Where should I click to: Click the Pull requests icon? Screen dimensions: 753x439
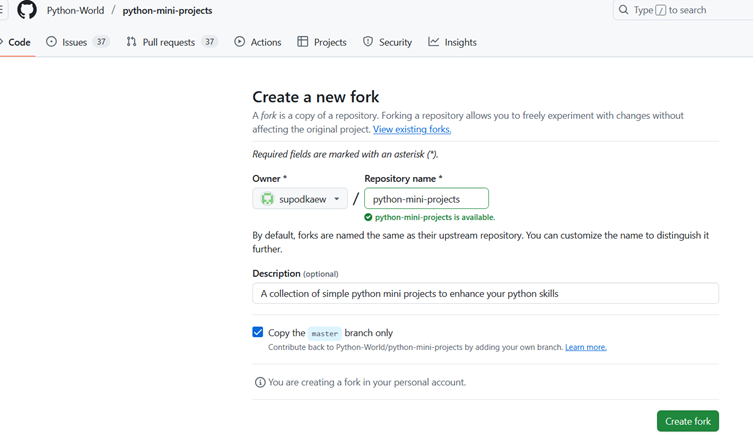(131, 42)
